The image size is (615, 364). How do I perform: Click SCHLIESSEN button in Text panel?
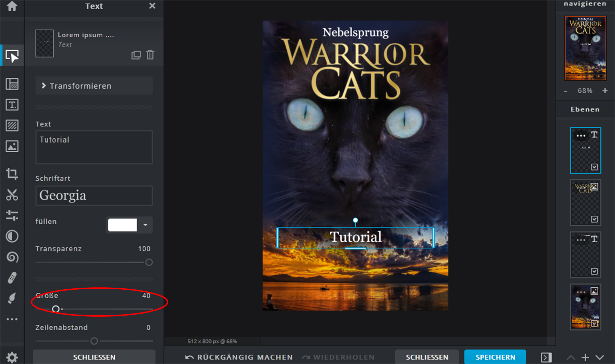click(x=94, y=357)
